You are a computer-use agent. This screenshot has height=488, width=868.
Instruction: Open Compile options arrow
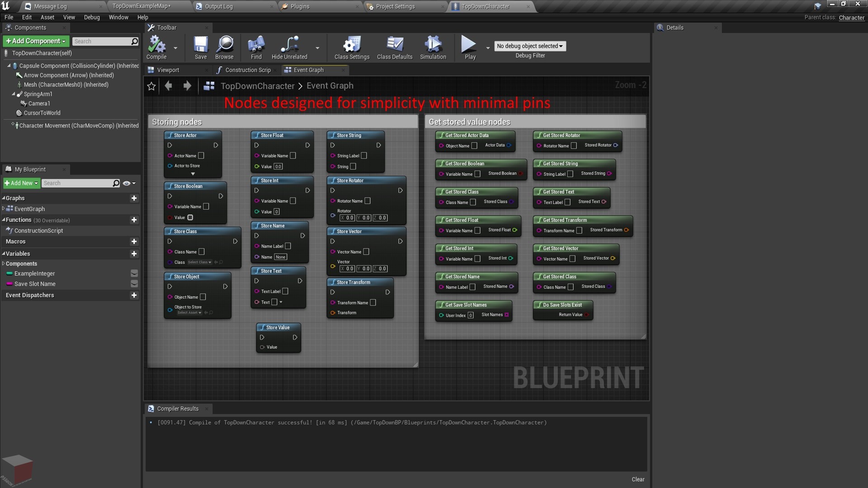tap(175, 47)
